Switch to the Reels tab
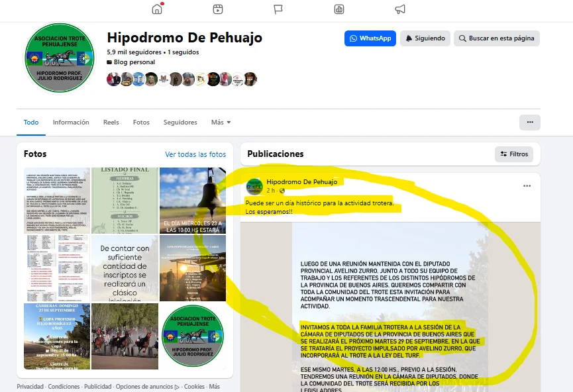This screenshot has width=573, height=392. pyautogui.click(x=111, y=122)
